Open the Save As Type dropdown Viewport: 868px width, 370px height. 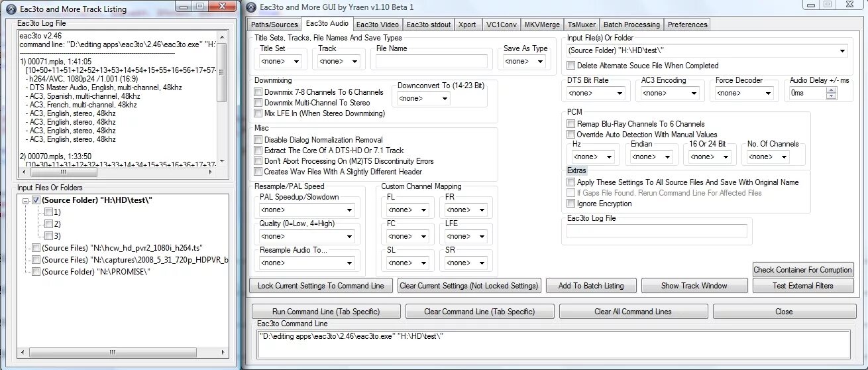pyautogui.click(x=524, y=61)
